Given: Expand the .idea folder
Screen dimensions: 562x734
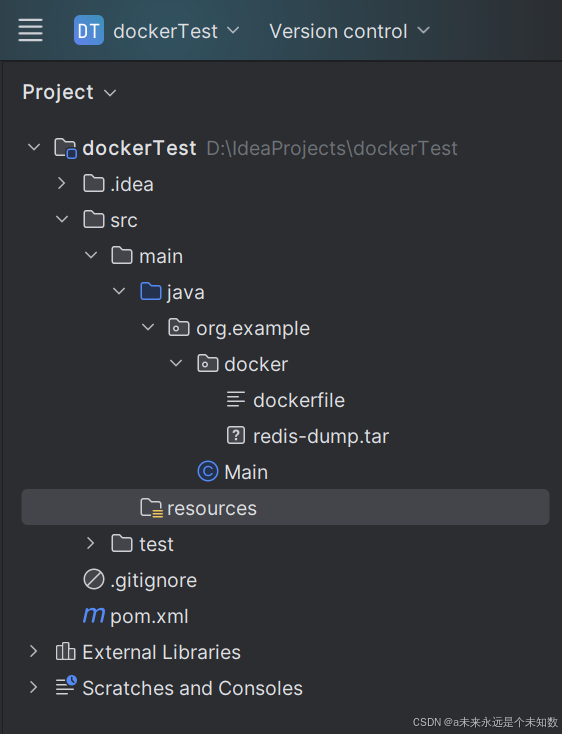Looking at the screenshot, I should coord(62,183).
